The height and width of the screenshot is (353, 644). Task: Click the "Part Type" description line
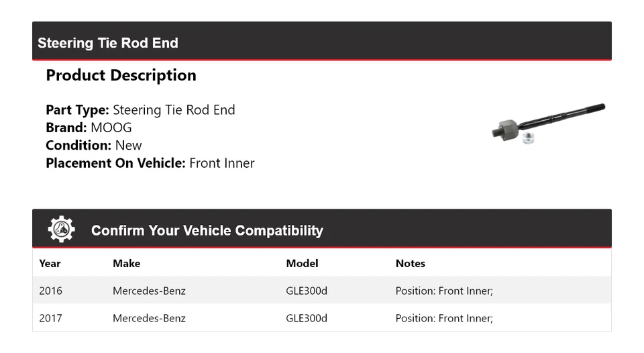(x=140, y=110)
